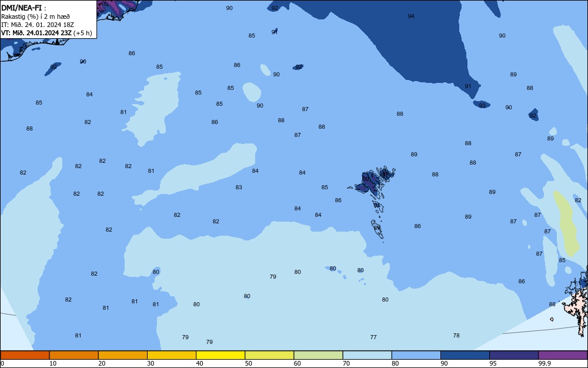Screen dimensions: 588x368
Task: Click the bright yellow 40–50 legend swatch
Action: (x=220, y=355)
